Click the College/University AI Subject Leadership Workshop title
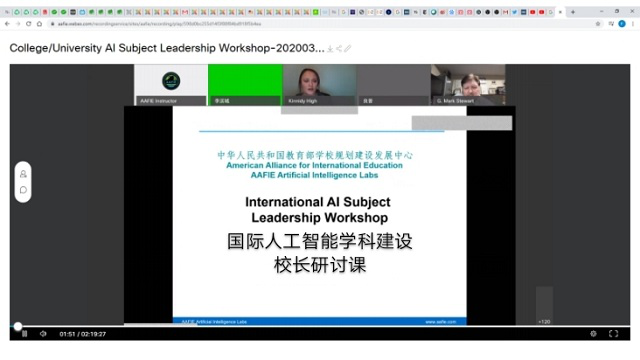The width and height of the screenshot is (640, 360). pyautogui.click(x=167, y=48)
